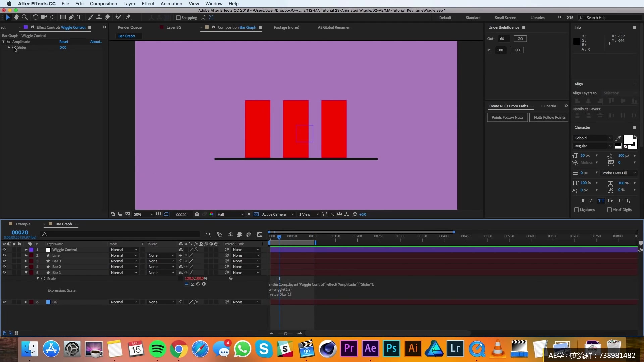Enable the Snapping checkbox
This screenshot has height=362, width=644.
coord(178,18)
